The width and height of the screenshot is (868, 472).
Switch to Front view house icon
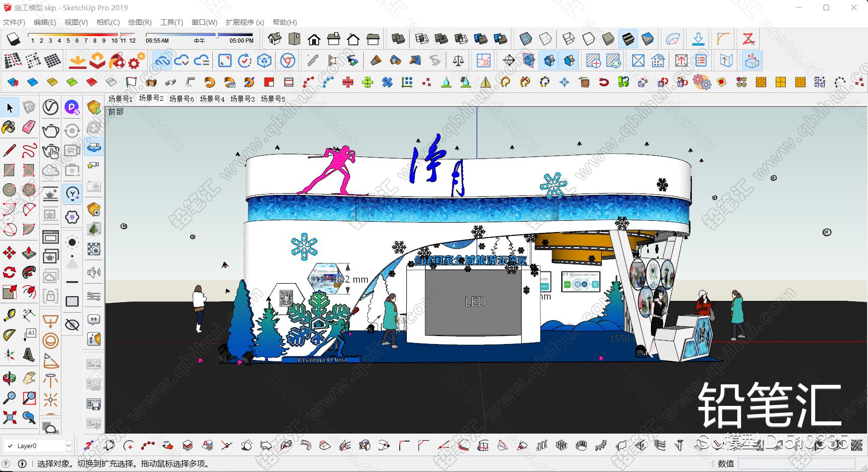[x=314, y=39]
